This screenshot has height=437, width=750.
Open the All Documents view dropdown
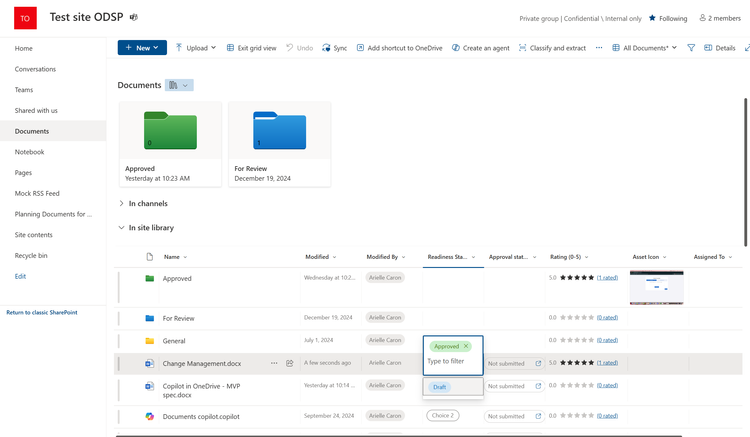644,48
